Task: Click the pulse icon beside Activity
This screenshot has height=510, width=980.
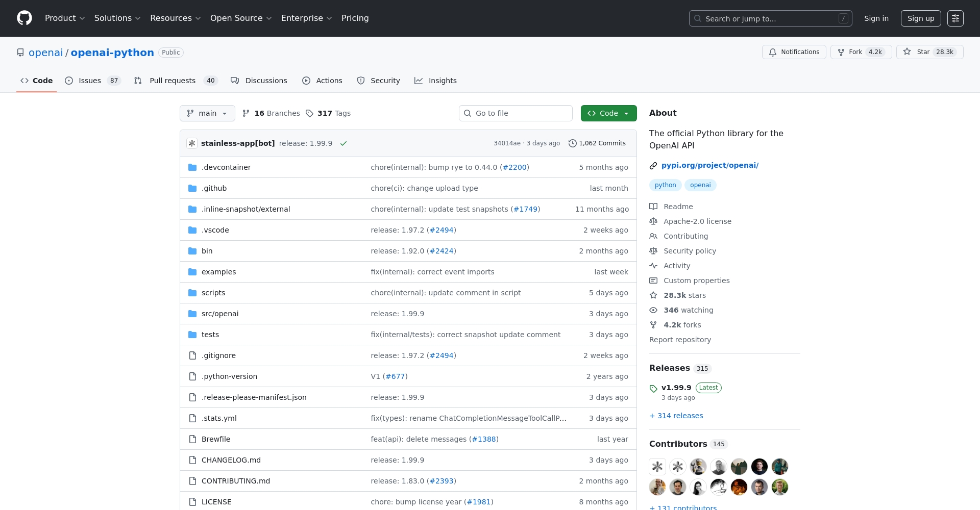Action: [x=653, y=266]
